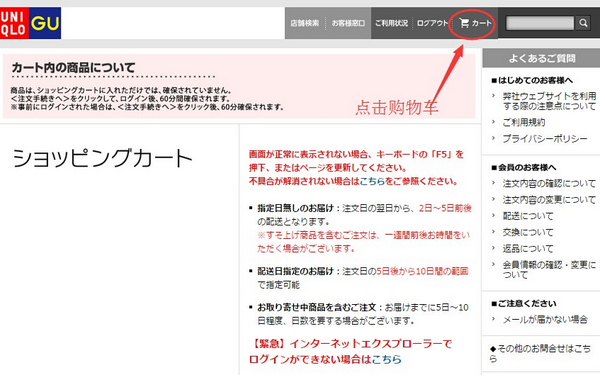Viewport: 605px width, 376px height.
Task: Click the magnifying glass search button
Action: (583, 23)
